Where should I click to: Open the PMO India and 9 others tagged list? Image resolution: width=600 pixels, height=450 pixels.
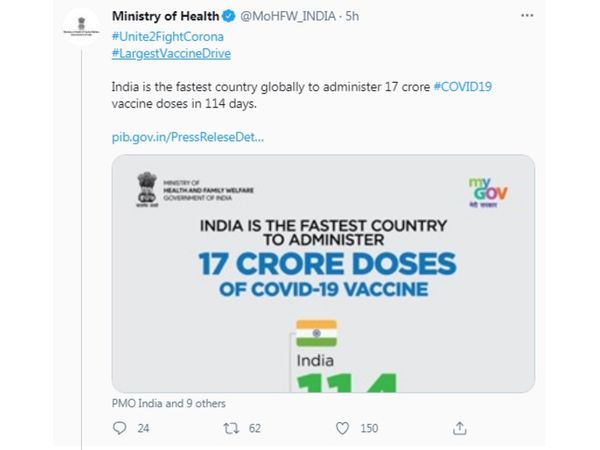click(x=168, y=403)
